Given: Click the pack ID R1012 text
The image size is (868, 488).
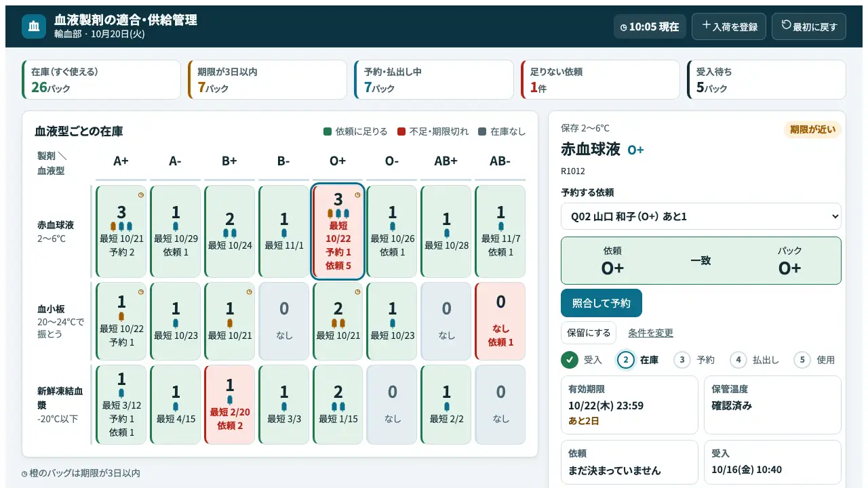Looking at the screenshot, I should pos(573,171).
